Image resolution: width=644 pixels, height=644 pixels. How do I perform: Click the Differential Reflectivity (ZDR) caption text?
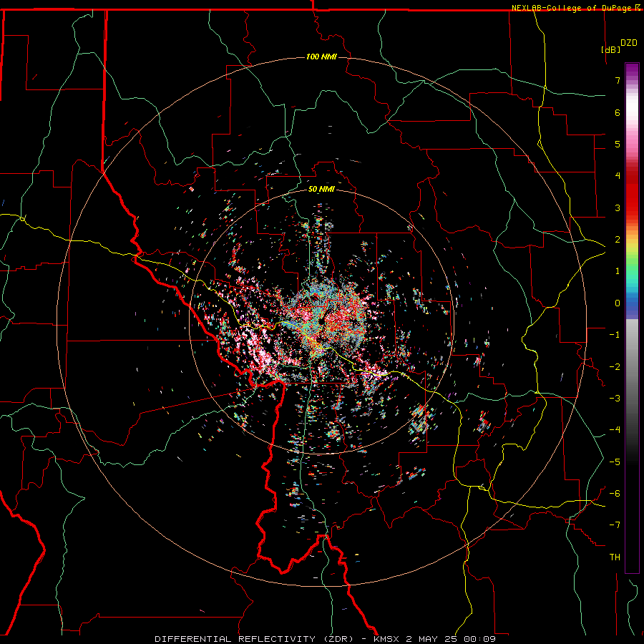[254, 639]
